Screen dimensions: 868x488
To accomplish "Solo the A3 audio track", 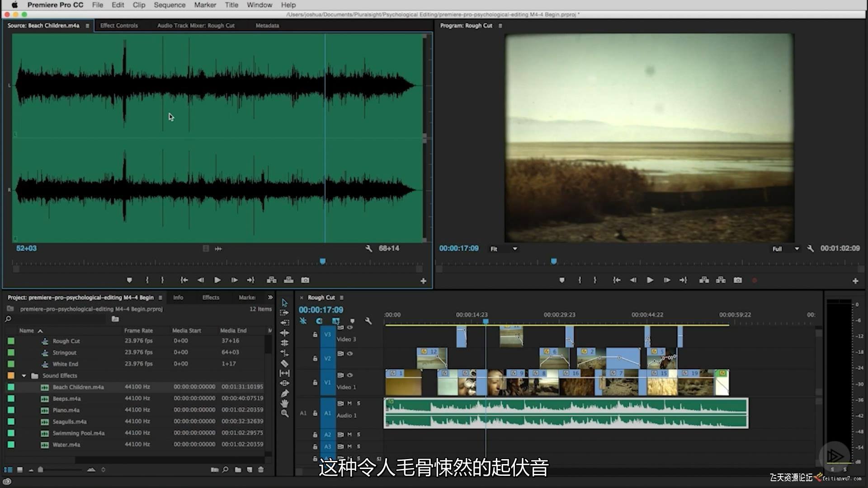I will pyautogui.click(x=359, y=446).
